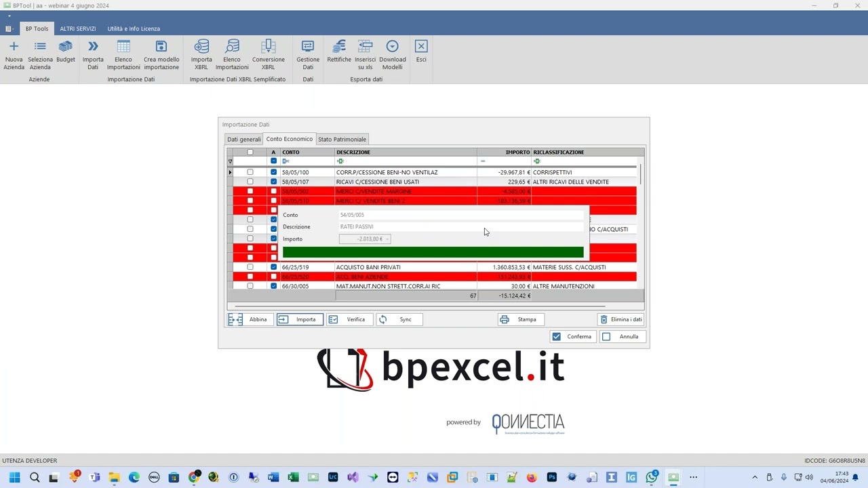The width and height of the screenshot is (868, 488).
Task: Click the Annulla button
Action: [x=623, y=336]
